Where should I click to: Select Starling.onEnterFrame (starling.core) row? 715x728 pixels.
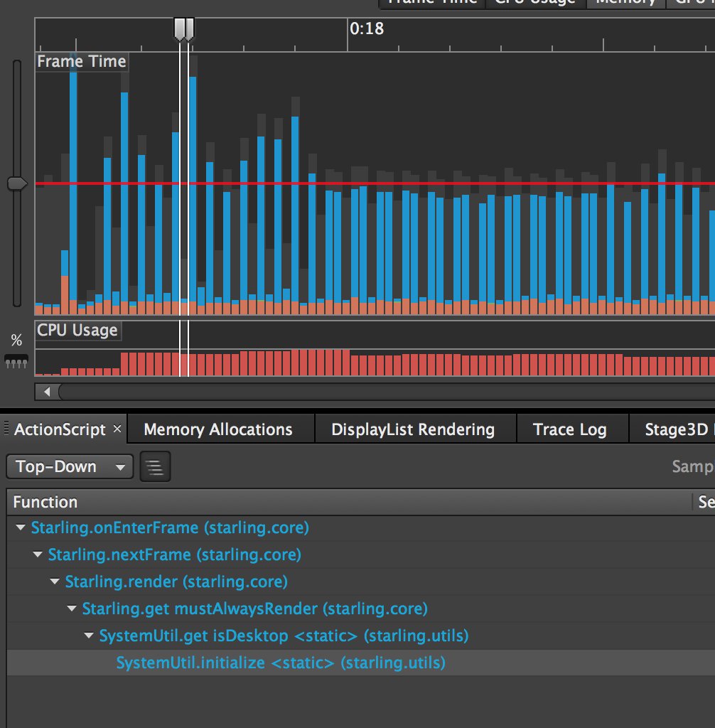361,528
